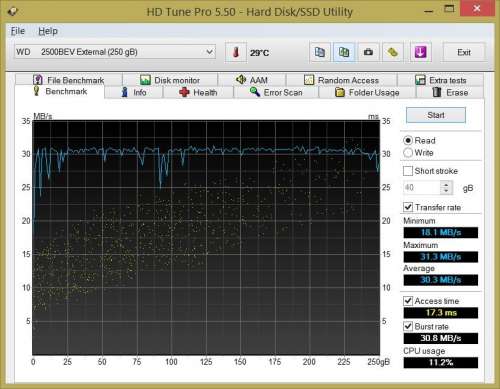Start the benchmark test
Image resolution: width=500 pixels, height=389 pixels.
(x=436, y=115)
